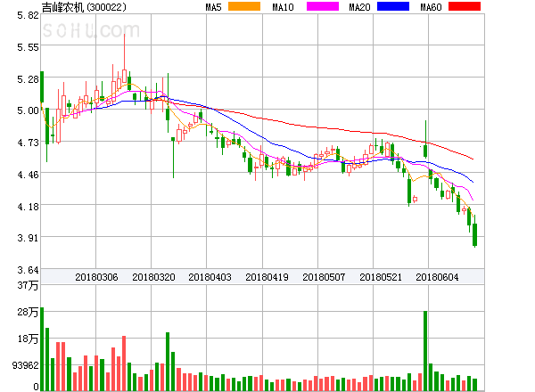Select the MA60 legend label
Viewport: 535px width, 392px height.
point(431,7)
